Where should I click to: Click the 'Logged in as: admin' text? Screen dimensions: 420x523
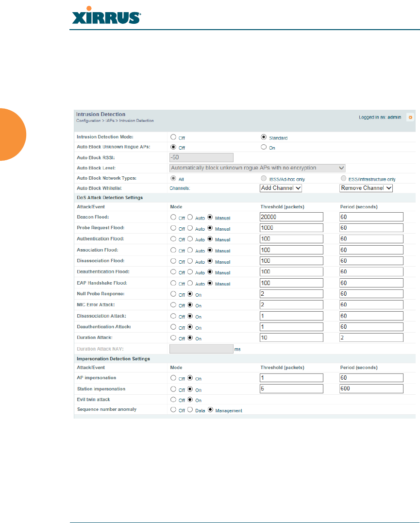click(380, 118)
